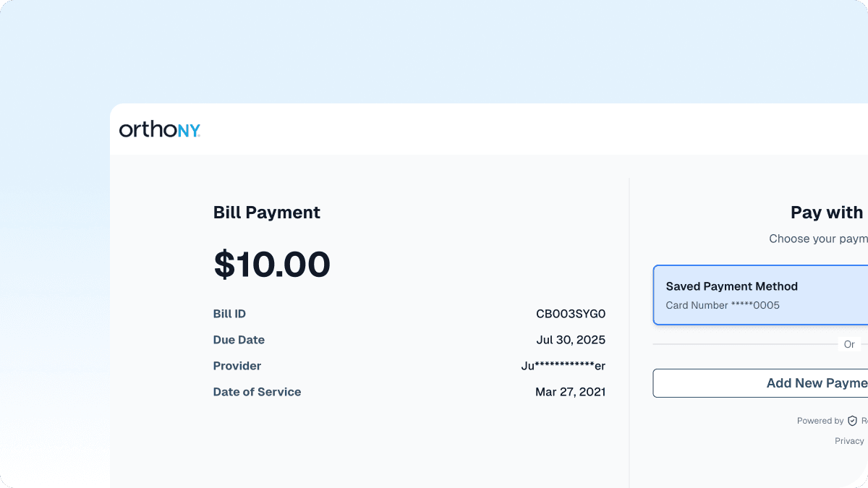Click the masked provider name value

(563, 366)
